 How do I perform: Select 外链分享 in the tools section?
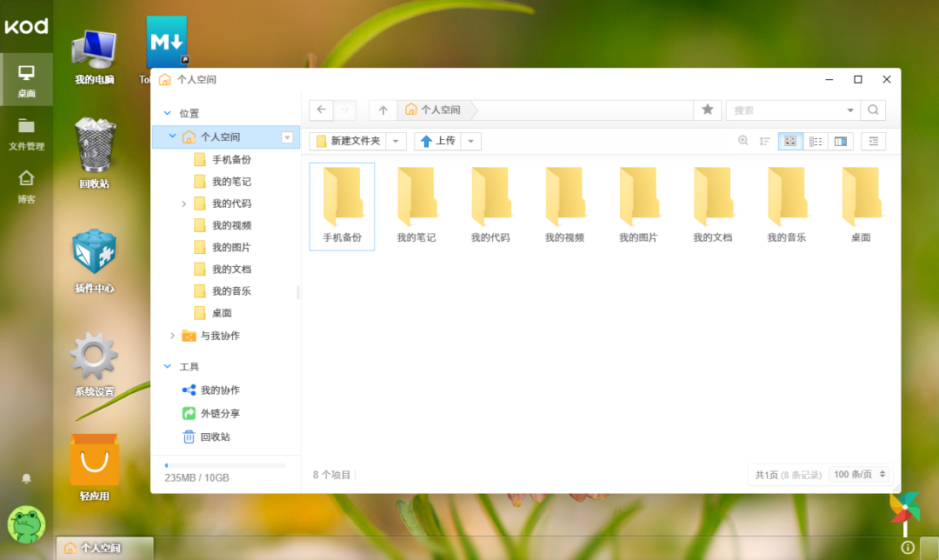point(220,414)
